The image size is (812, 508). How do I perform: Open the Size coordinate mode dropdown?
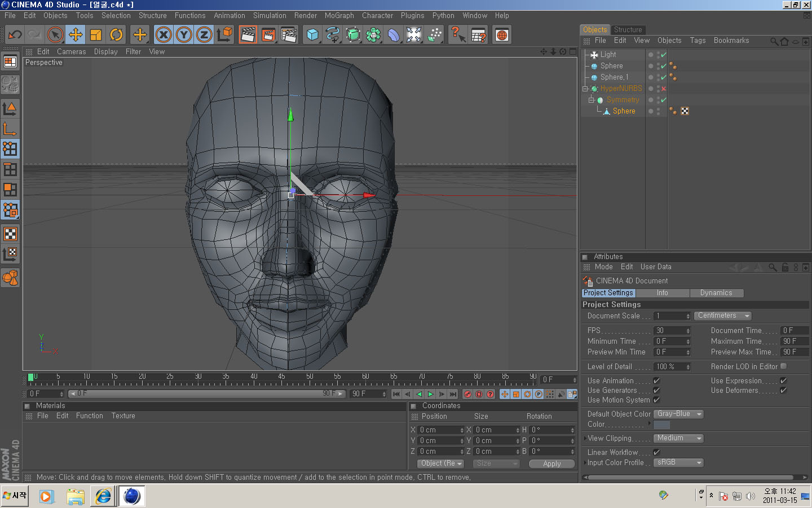(496, 463)
